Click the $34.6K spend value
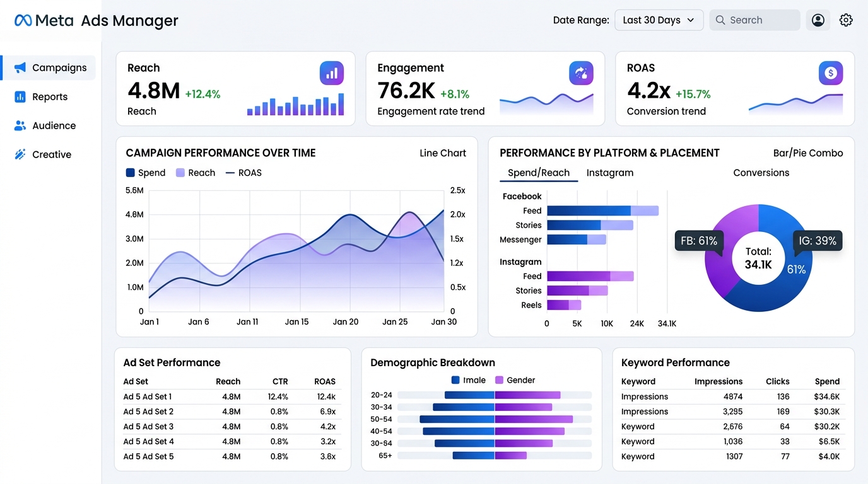This screenshot has height=484, width=868. point(826,397)
